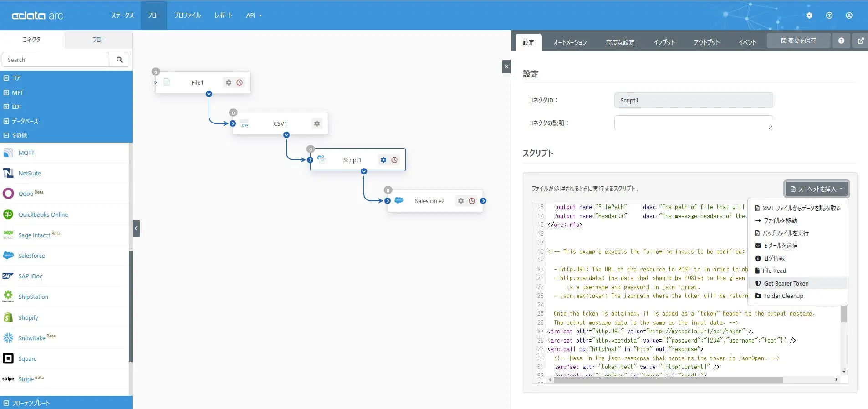
Task: Open Script1 connector settings gear
Action: pos(383,160)
